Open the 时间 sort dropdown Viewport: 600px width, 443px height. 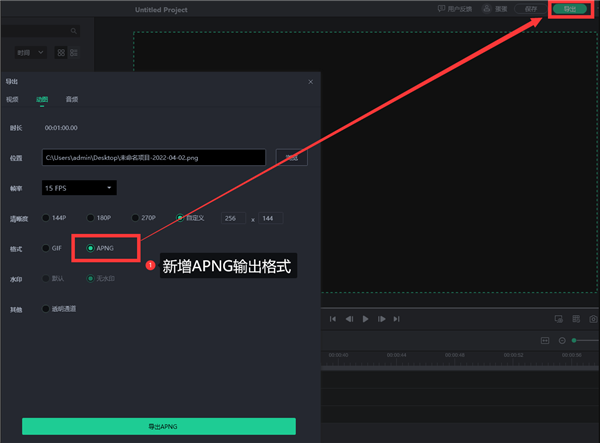31,52
